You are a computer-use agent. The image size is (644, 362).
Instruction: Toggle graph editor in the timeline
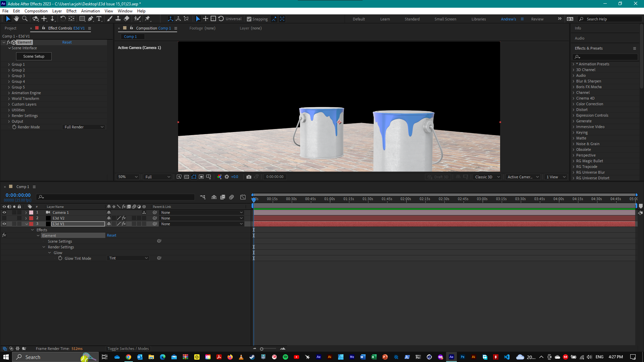coord(243,197)
